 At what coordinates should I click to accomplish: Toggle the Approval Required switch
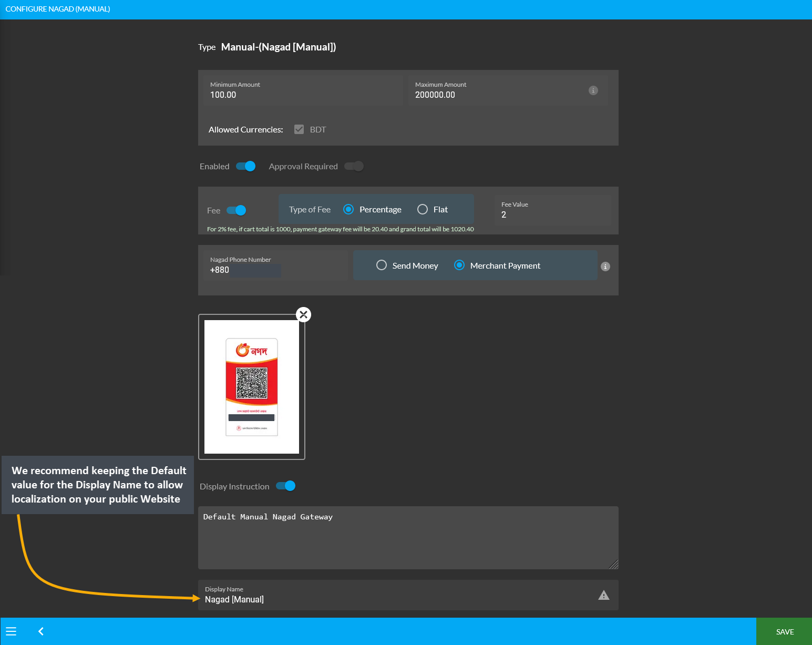tap(354, 166)
